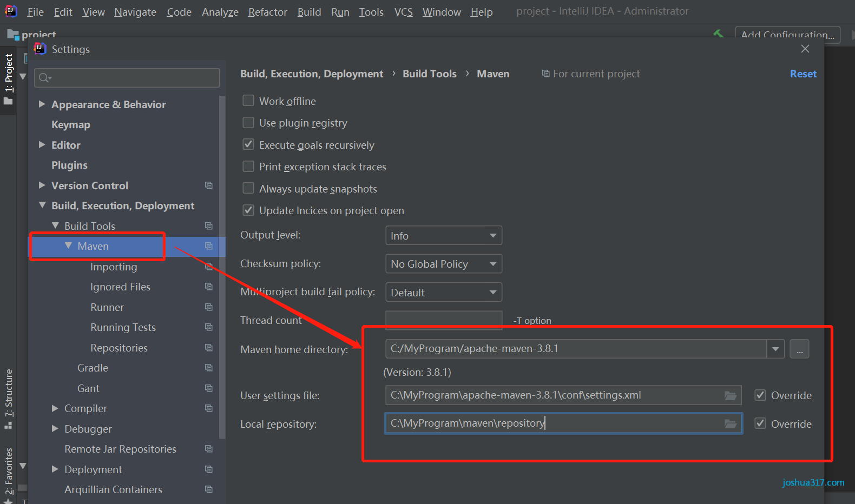Click Build Tools breadcrumb
The image size is (855, 504).
pyautogui.click(x=430, y=74)
